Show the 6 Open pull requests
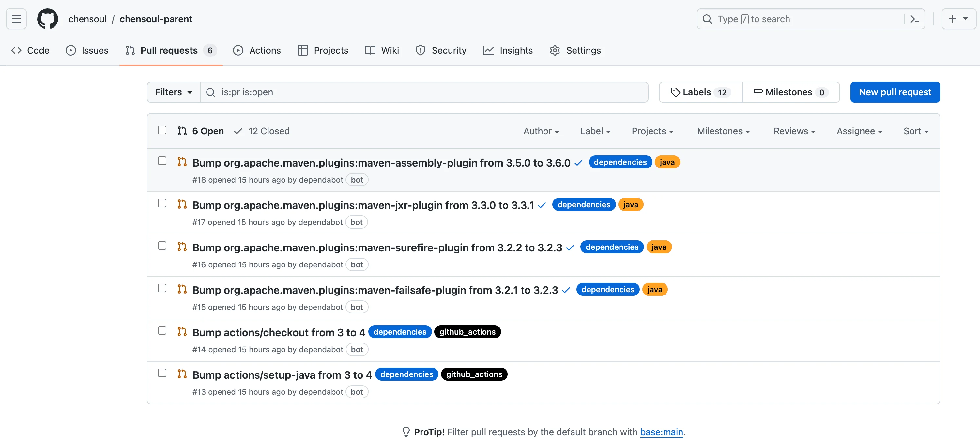This screenshot has width=980, height=446. [201, 131]
